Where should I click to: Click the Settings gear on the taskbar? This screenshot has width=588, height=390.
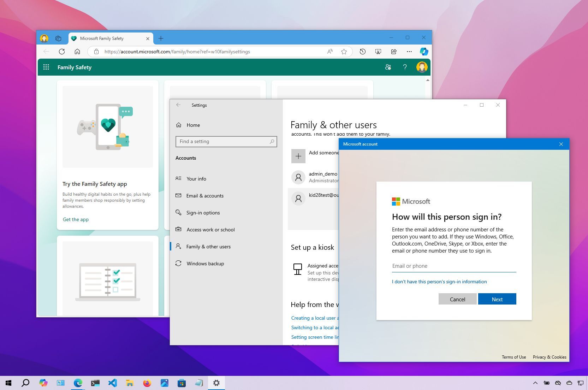pos(216,383)
